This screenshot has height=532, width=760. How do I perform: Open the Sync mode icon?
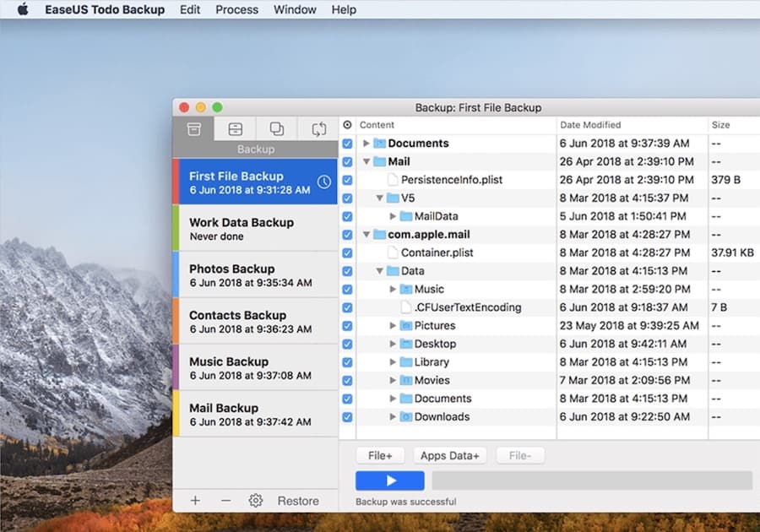point(318,128)
